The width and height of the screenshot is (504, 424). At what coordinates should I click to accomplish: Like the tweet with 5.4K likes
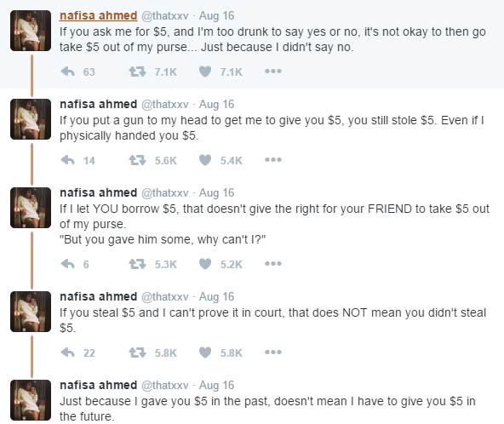205,160
